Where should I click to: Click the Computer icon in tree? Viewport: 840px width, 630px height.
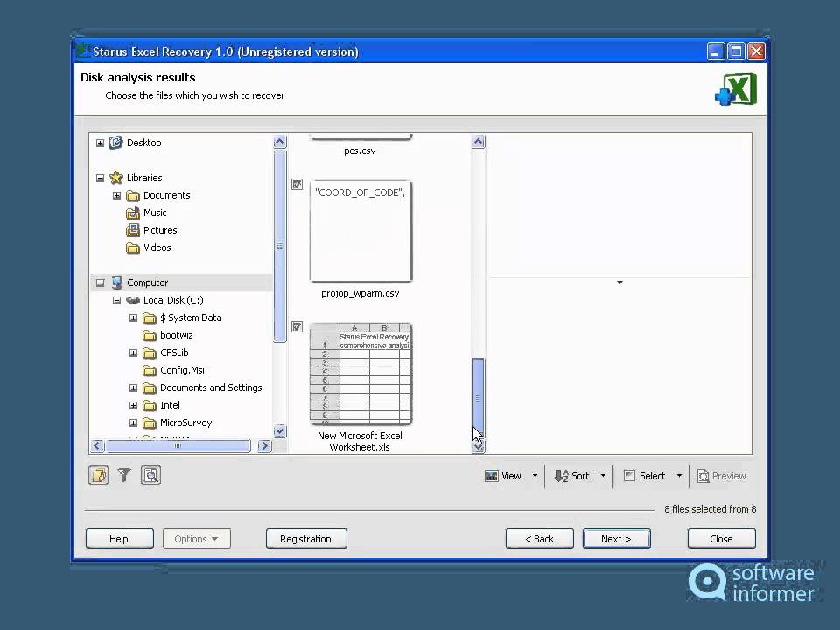[x=116, y=283]
